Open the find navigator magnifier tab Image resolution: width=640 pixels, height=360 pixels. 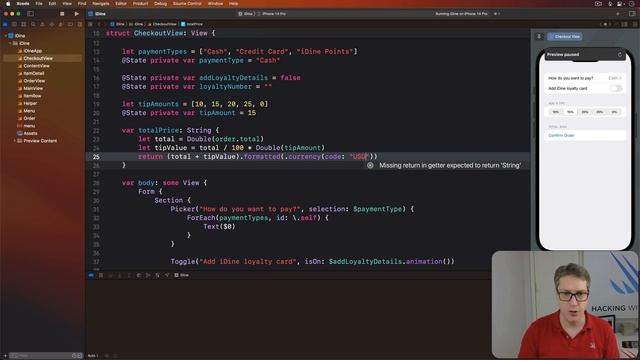point(33,24)
